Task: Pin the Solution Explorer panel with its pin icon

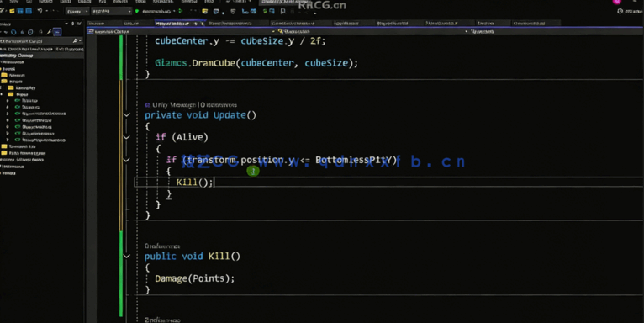Action: point(72,24)
